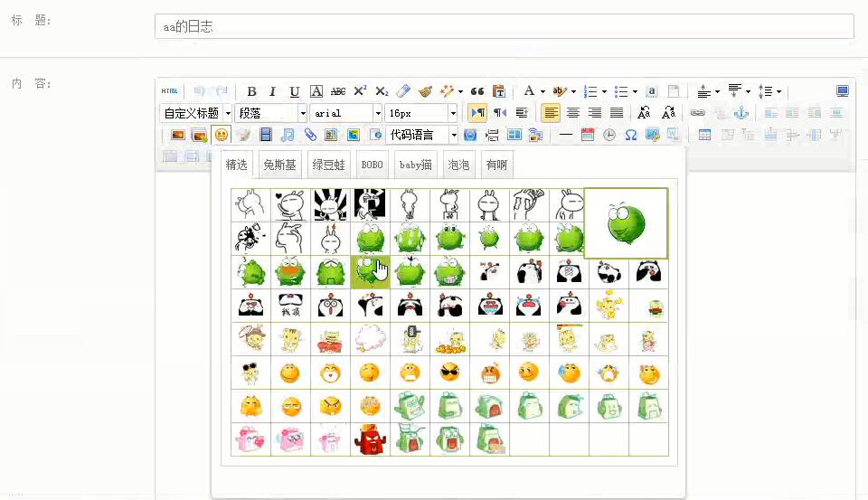This screenshot has height=500, width=868.
Task: Switch to BOBO emoticon tab
Action: tap(372, 165)
